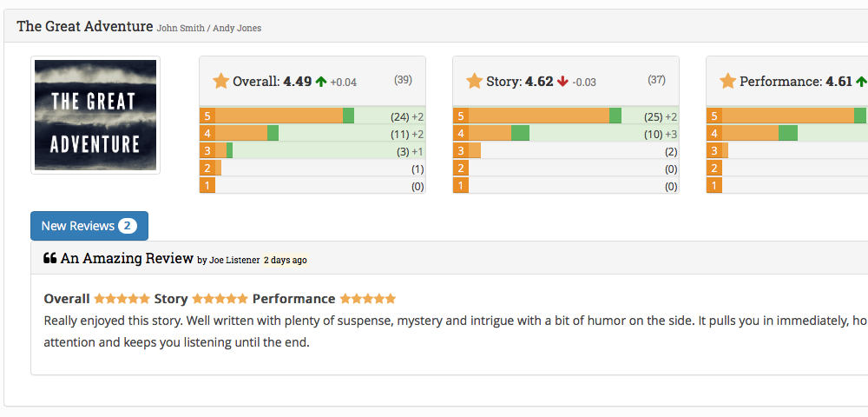Click the Story five-star rating in the review

pyautogui.click(x=220, y=299)
